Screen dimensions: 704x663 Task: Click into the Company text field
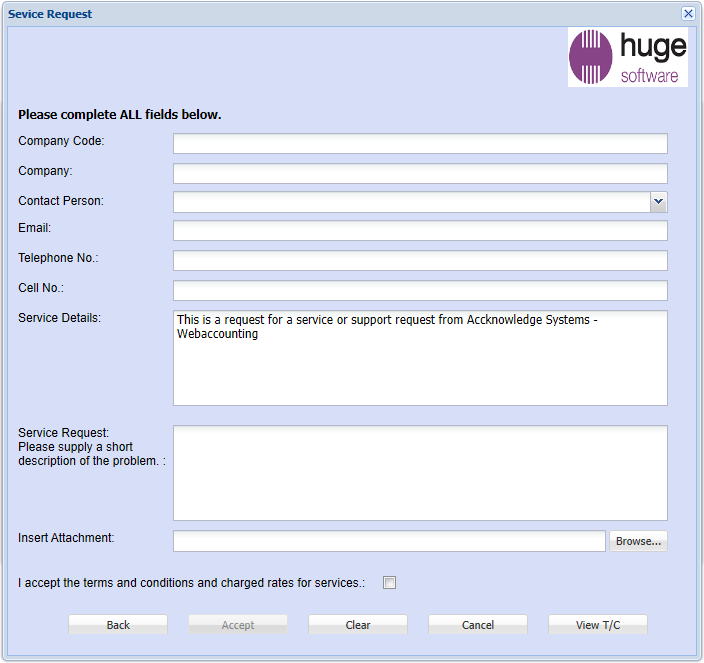[x=420, y=174]
